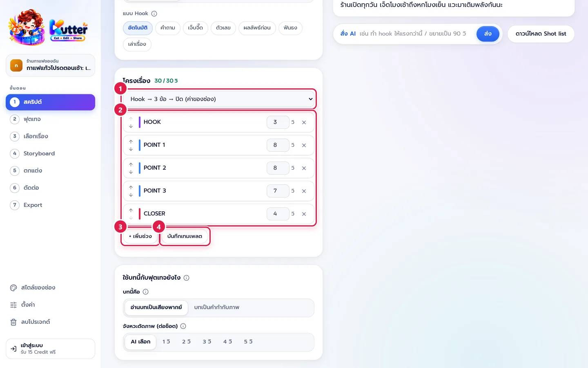This screenshot has height=368, width=588.
Task: Select บทเป็นคำกำกับภาพ script mode
Action: (x=217, y=307)
